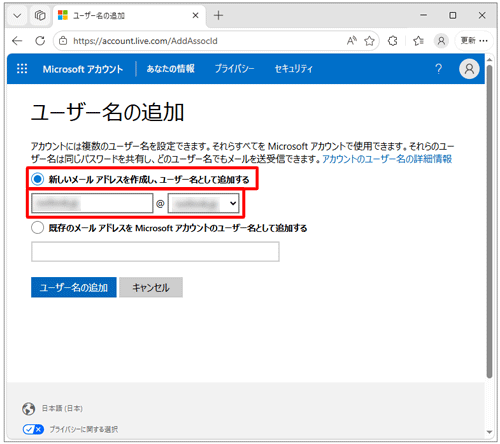Open the セキュリティ tab
Screen dimensions: 500x444
pyautogui.click(x=293, y=69)
